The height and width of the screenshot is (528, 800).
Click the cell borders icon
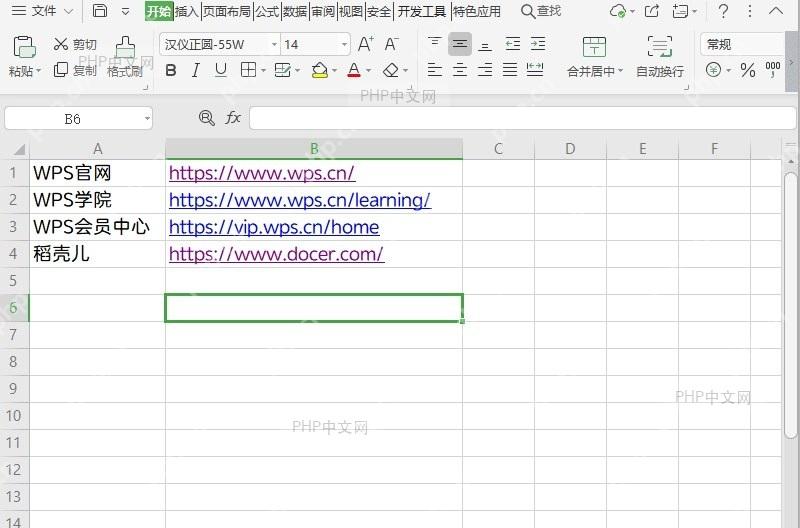pos(248,70)
